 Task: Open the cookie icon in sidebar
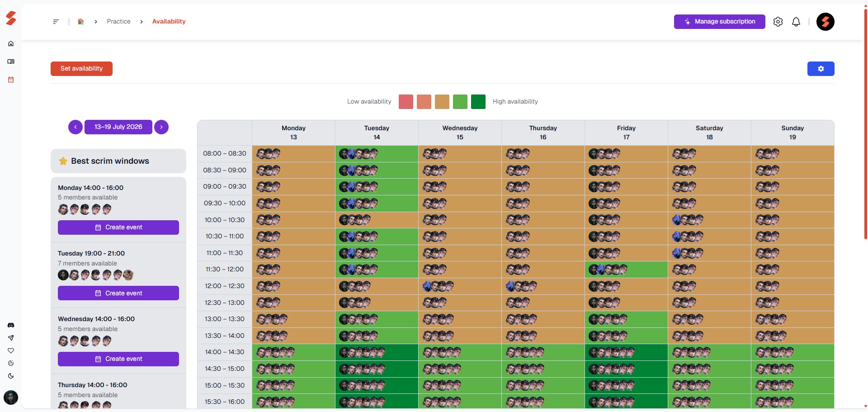click(11, 363)
